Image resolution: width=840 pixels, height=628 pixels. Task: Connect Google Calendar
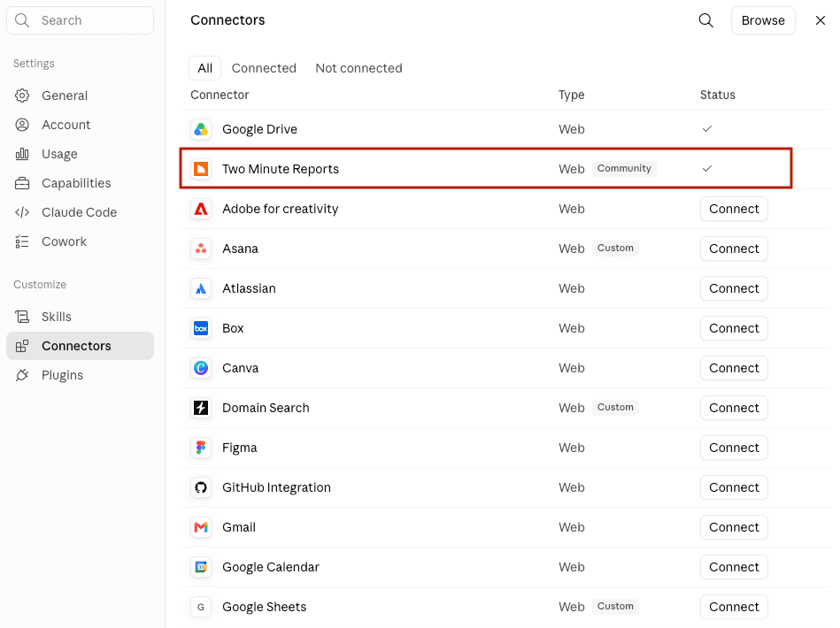coord(734,567)
